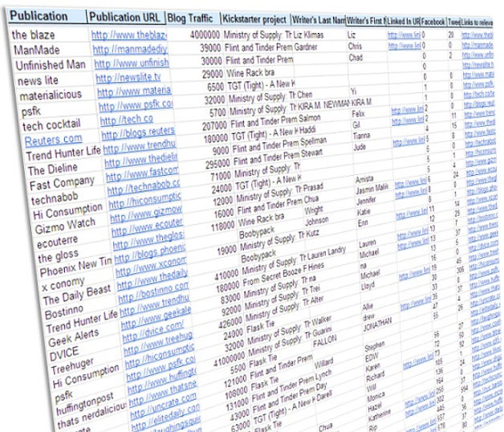Select the 'DVICE' publication cell
This screenshot has width=504, height=432.
pos(64,354)
